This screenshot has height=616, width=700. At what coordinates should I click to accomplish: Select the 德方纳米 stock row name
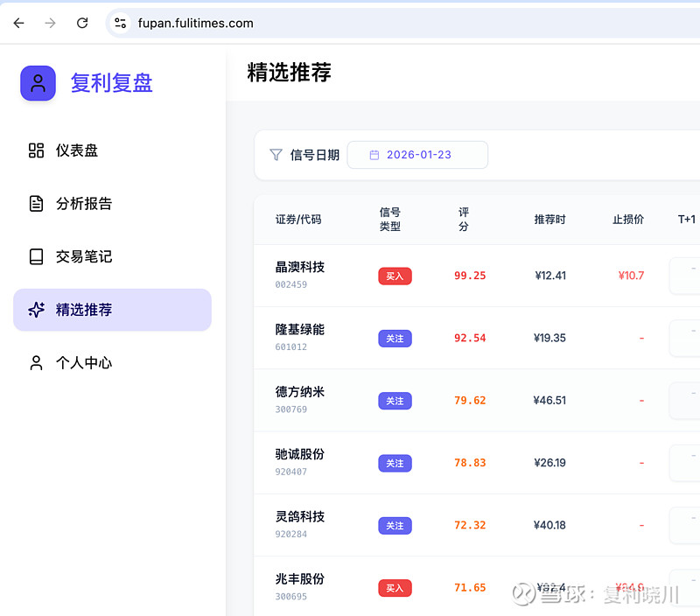(299, 392)
